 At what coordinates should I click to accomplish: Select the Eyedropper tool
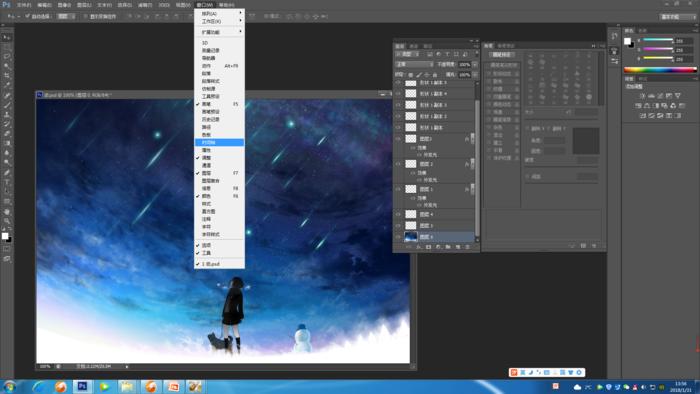[7, 85]
